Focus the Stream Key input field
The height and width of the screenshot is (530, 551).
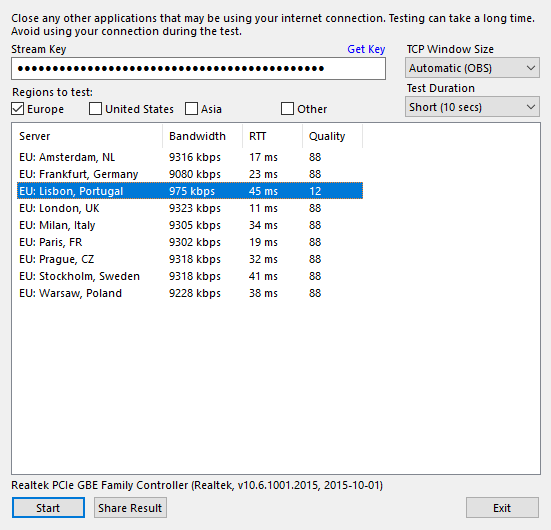[x=198, y=69]
